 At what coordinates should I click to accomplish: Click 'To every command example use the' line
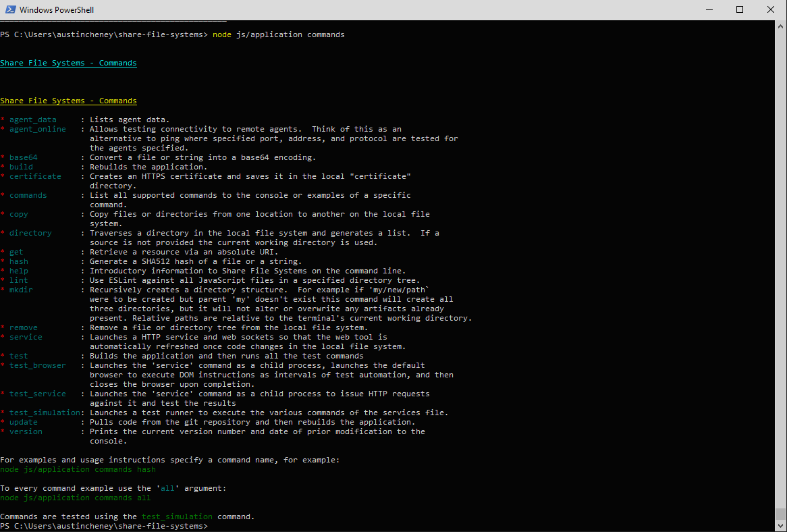[x=113, y=488]
